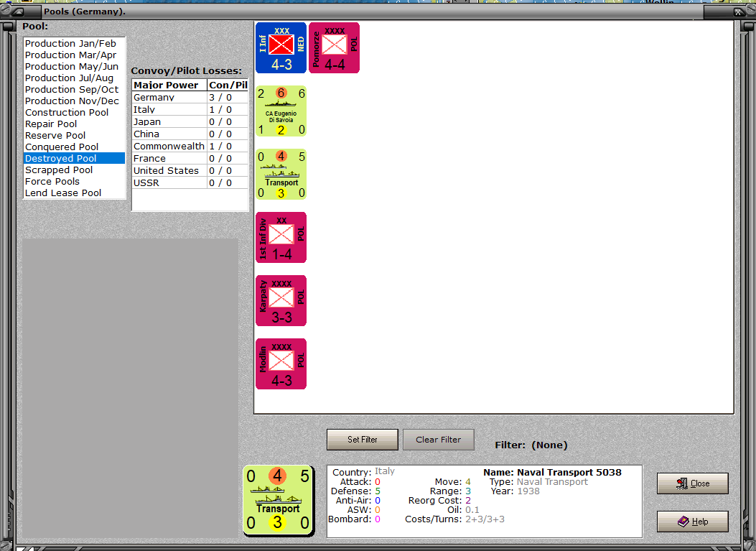Open Production Mar/Apr pool
This screenshot has width=756, height=551.
coord(74,55)
